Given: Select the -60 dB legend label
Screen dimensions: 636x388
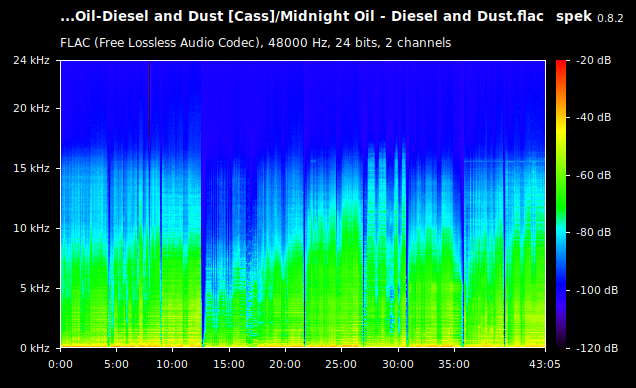Looking at the screenshot, I should tap(593, 175).
